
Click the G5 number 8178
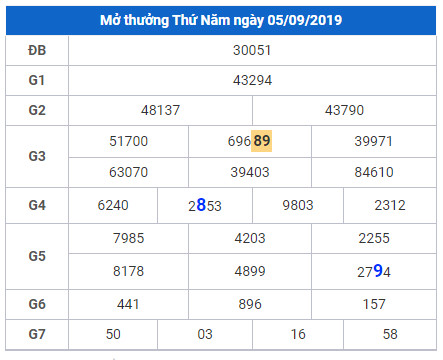(x=129, y=271)
